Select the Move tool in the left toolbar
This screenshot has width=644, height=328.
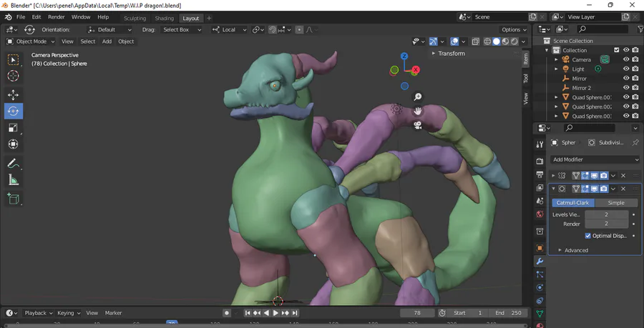14,94
